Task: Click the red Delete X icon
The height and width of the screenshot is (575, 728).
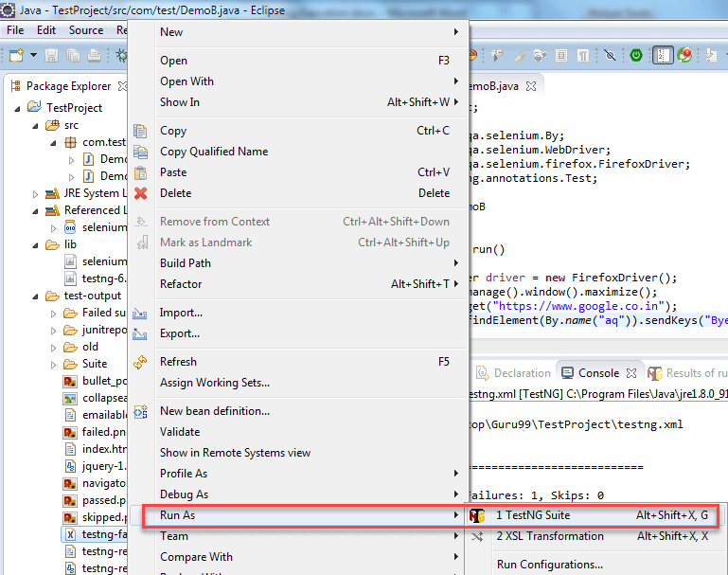Action: coord(141,193)
